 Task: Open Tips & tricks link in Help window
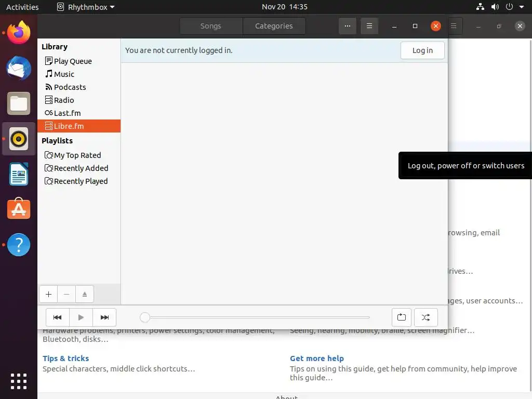click(66, 358)
